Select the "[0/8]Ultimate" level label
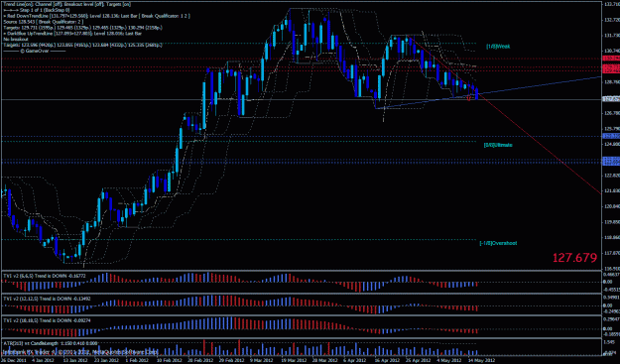 click(498, 145)
